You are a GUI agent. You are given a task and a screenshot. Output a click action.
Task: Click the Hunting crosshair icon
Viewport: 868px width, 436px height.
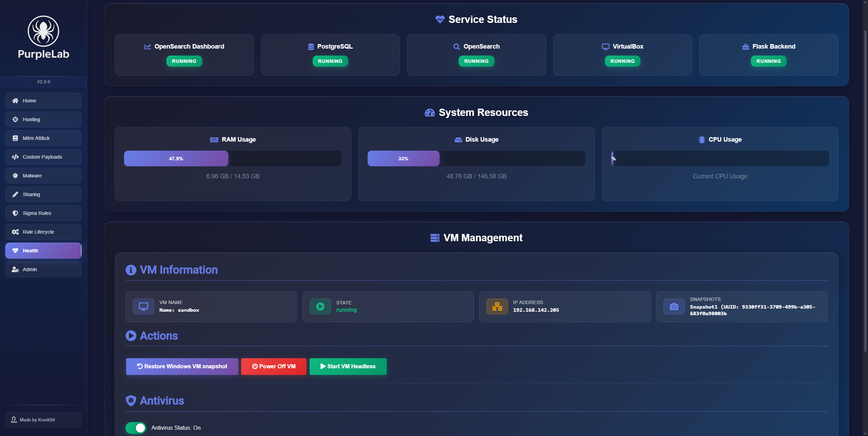pyautogui.click(x=15, y=119)
